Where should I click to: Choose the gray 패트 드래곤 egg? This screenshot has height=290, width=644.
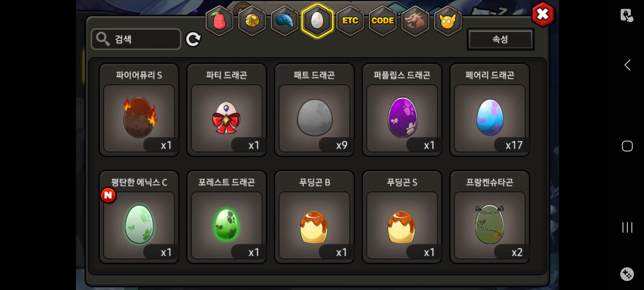pos(314,110)
